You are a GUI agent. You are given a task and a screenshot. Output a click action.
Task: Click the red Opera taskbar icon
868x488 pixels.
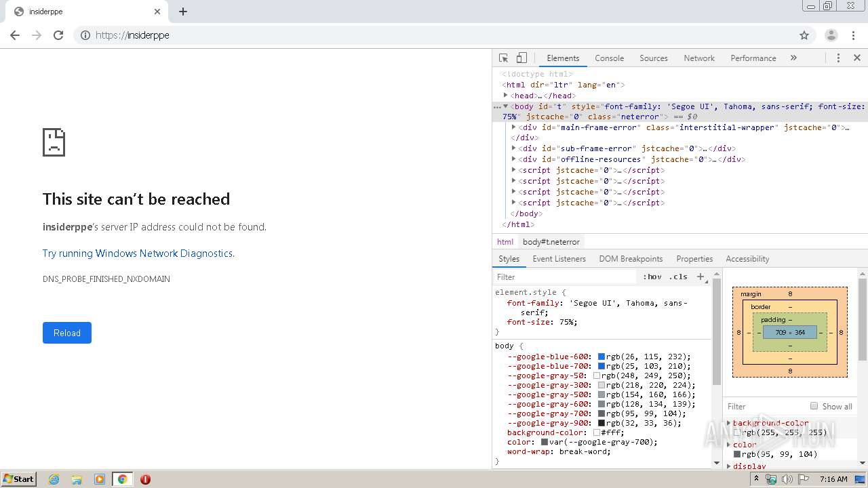145,479
